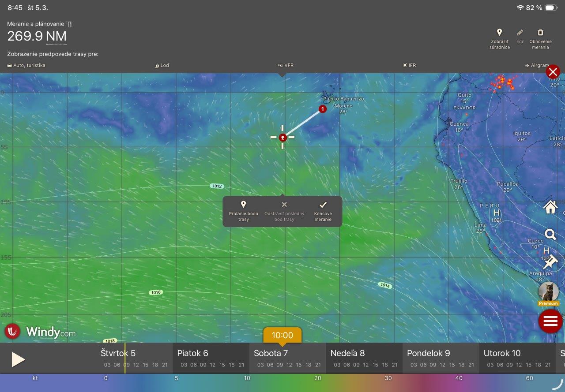
Task: Show coordinates with Zobraziť súradnice
Action: pos(499,39)
